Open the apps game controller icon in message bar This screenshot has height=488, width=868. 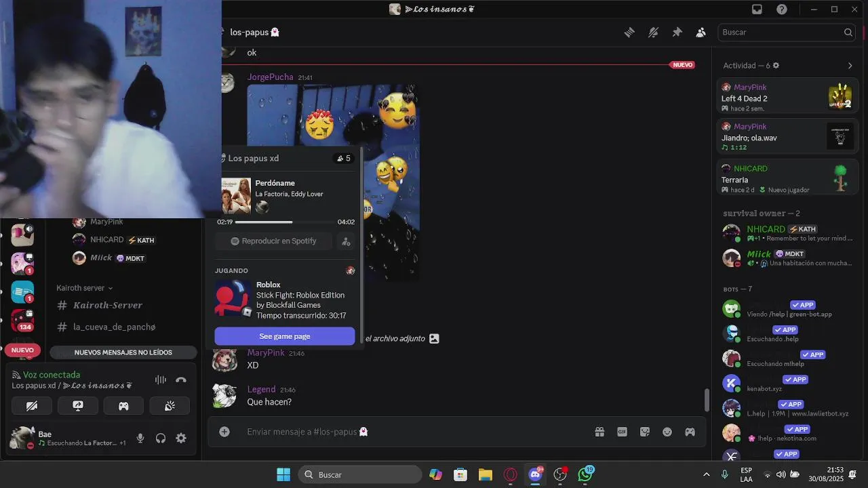click(x=690, y=432)
